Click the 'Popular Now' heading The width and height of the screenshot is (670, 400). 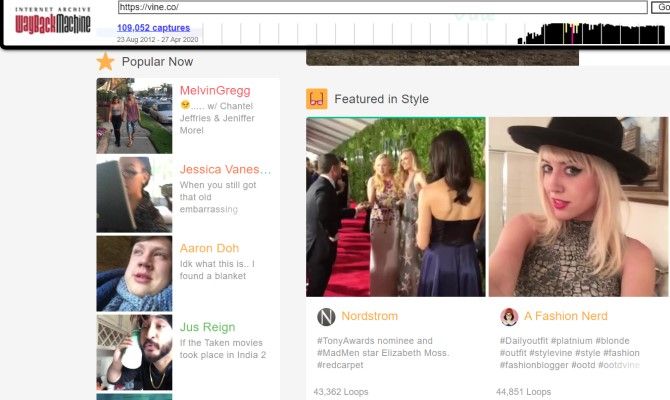point(157,62)
